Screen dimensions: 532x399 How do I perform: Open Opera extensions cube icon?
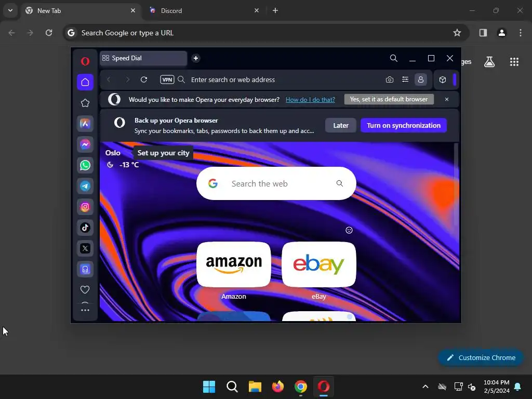[443, 79]
